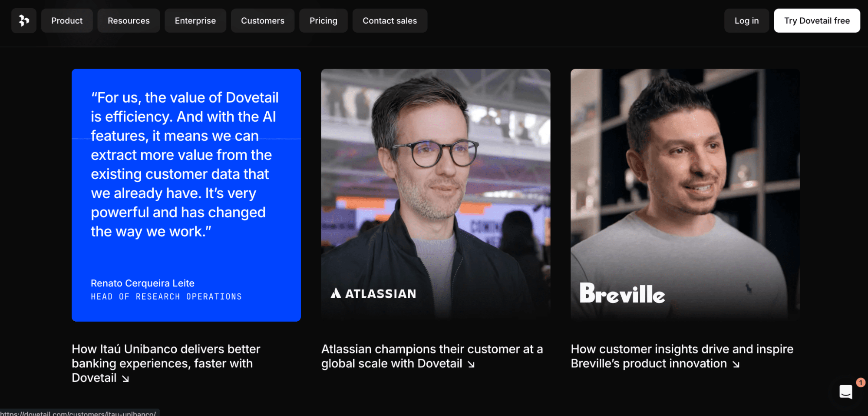Open the Breville product innovation story
Screen dimensions: 868x416
[x=682, y=356]
